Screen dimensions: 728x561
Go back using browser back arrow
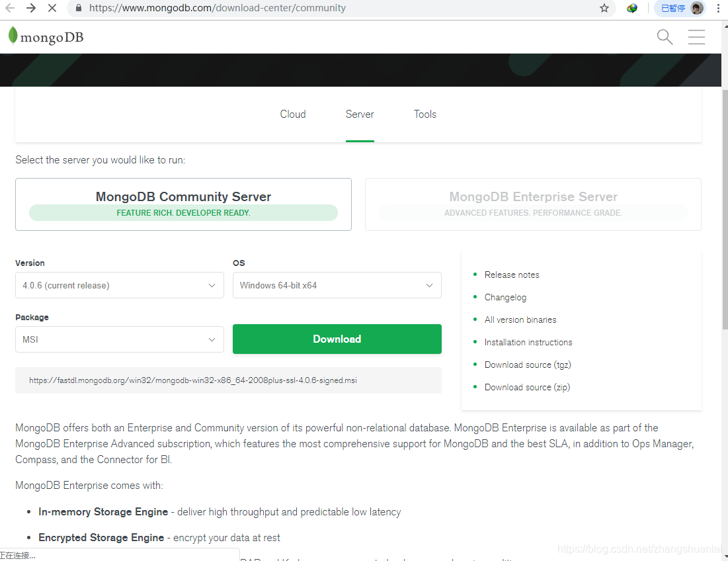pyautogui.click(x=10, y=8)
